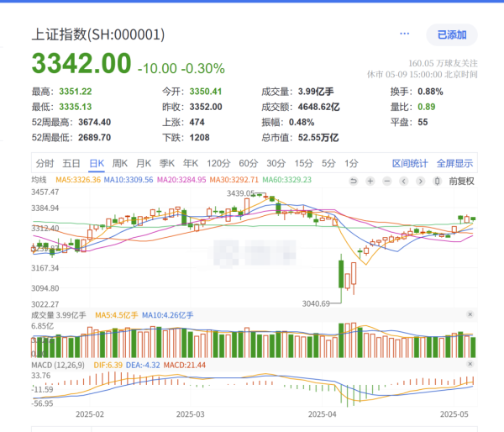Click the 上证指数(SH:000001) title
The width and height of the screenshot is (504, 432).
98,34
